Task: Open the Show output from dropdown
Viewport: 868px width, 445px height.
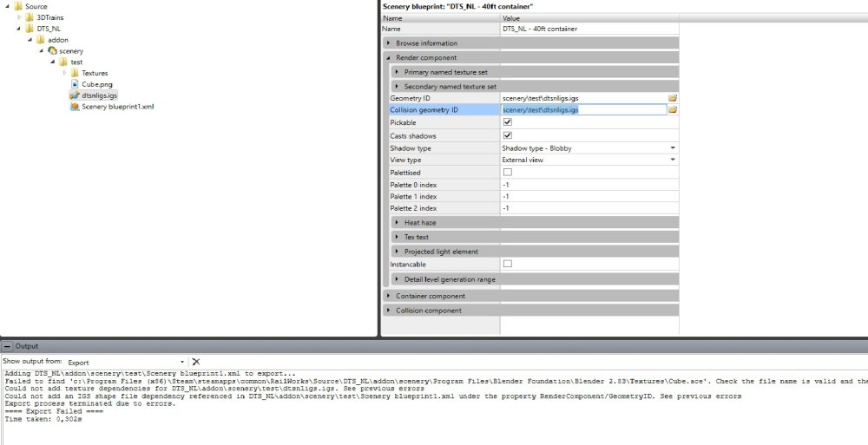Action: click(x=181, y=362)
